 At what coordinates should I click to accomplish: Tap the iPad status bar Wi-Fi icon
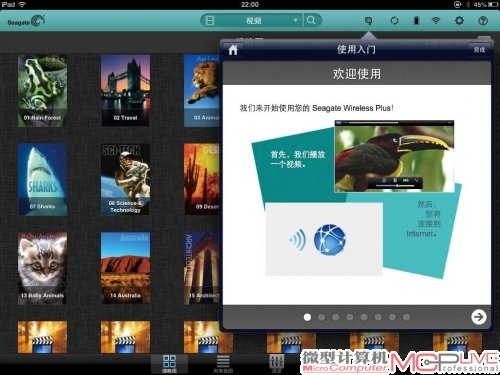pos(22,4)
